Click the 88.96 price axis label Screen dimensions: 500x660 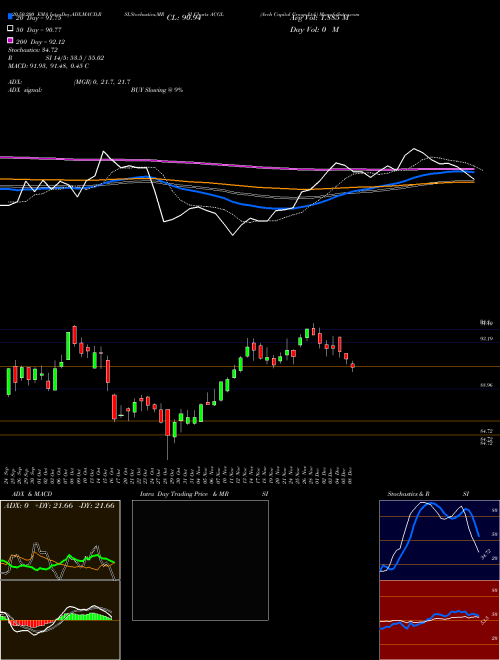tap(486, 385)
